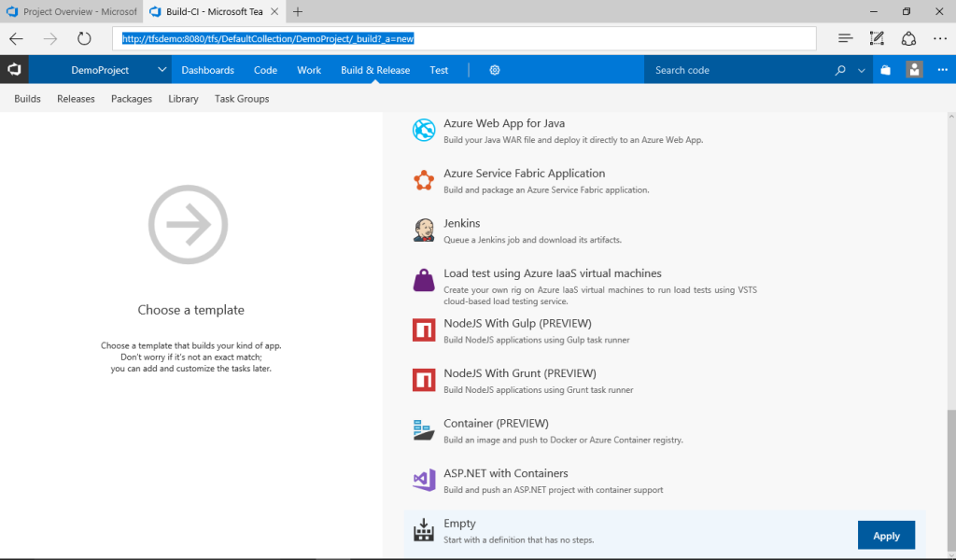The image size is (956, 560).
Task: Switch to the Releases tab
Action: (x=76, y=98)
